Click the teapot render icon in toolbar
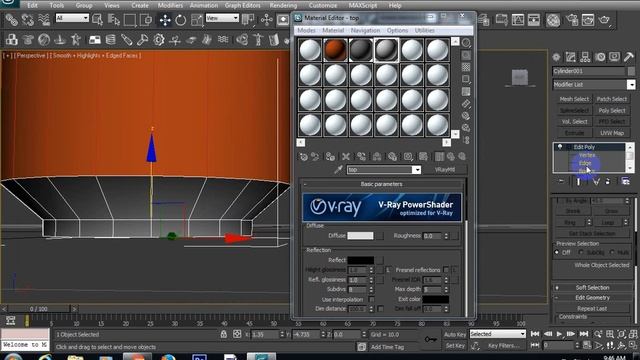The width and height of the screenshot is (640, 360). click(604, 20)
